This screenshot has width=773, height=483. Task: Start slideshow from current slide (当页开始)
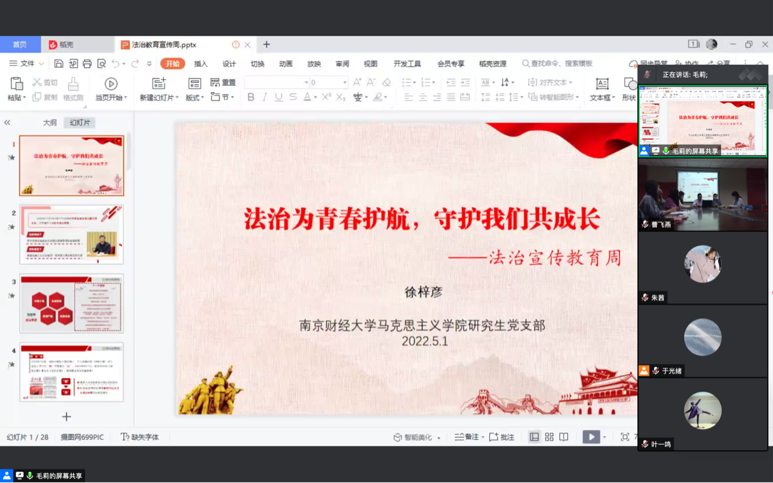[x=111, y=89]
